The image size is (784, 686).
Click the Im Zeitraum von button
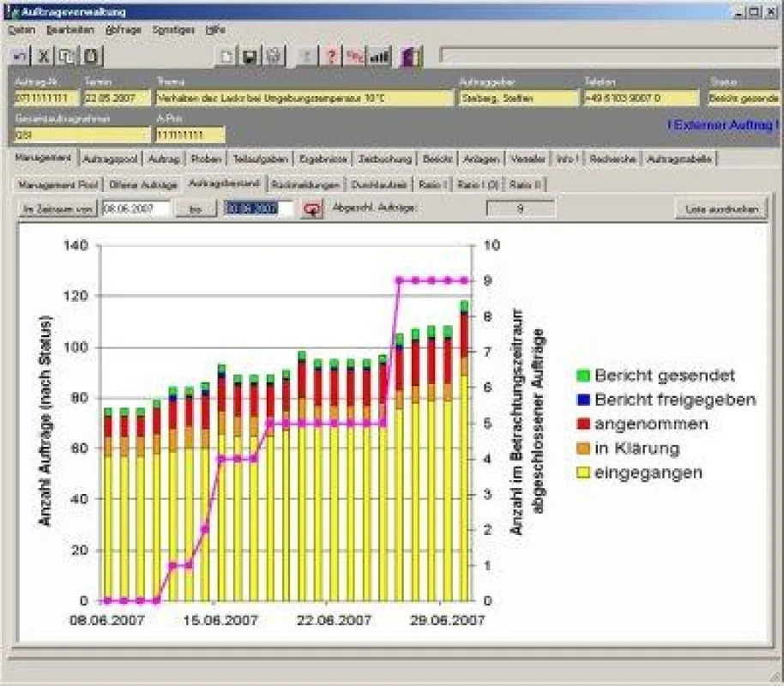(57, 209)
